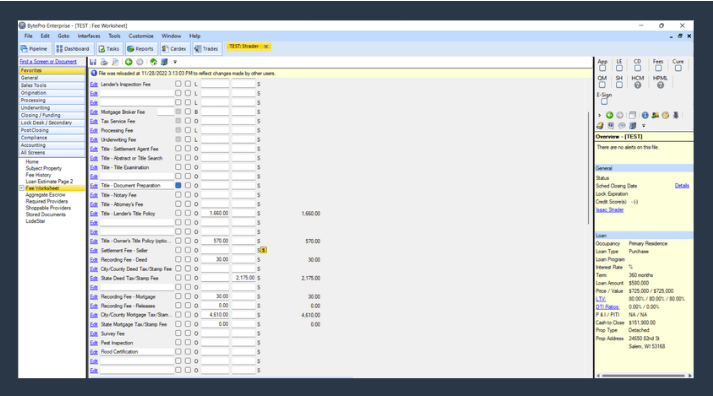Click the gold coin icon in overview toolbar
The image size is (713, 396).
click(665, 115)
